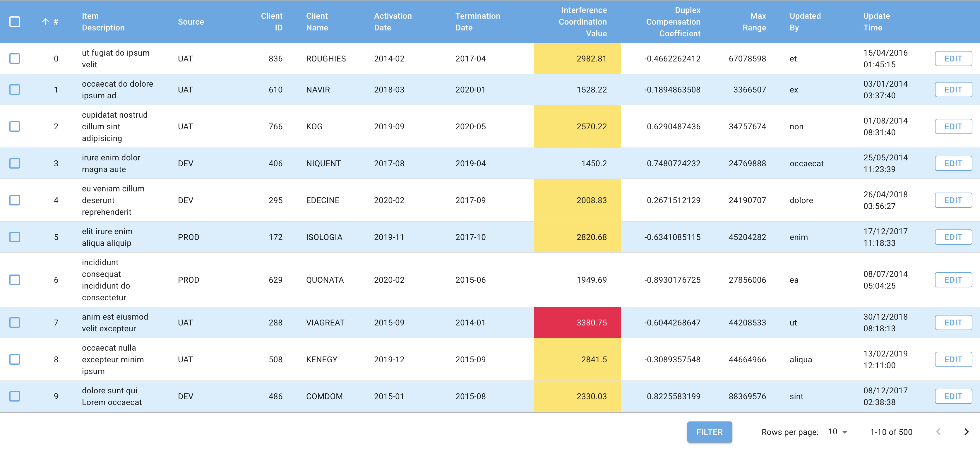
Task: Sort by Client Name header
Action: (x=316, y=22)
